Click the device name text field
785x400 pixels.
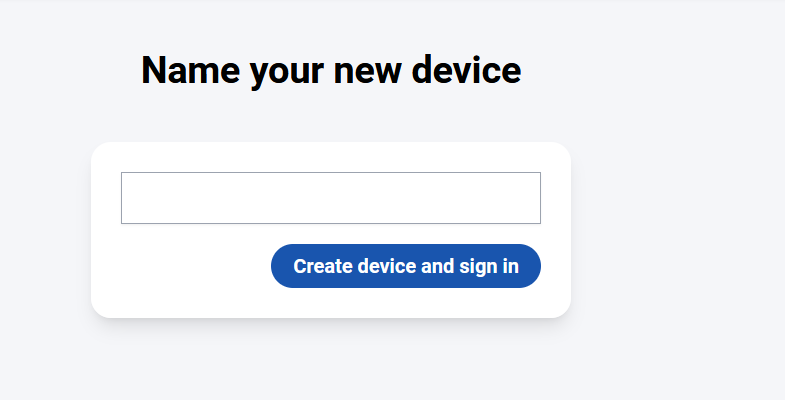click(330, 198)
